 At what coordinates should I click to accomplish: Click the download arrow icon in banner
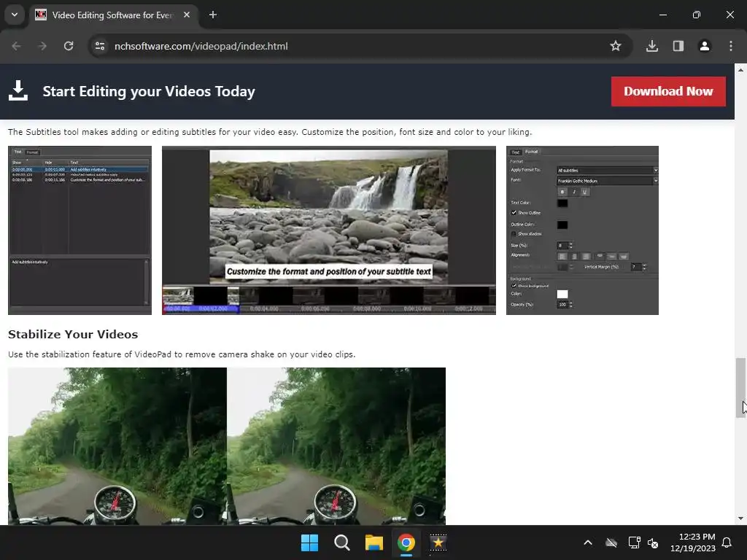tap(18, 90)
